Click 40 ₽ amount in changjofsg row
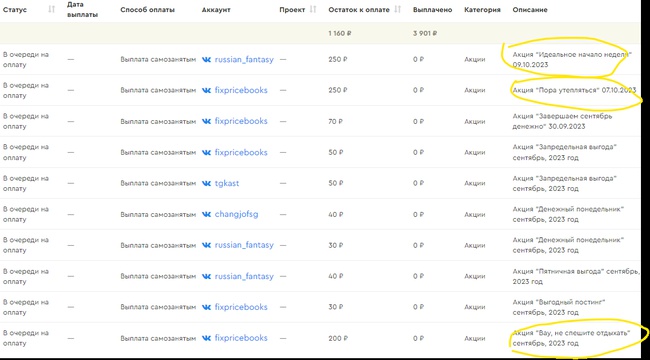The width and height of the screenshot is (650, 360). [336, 214]
